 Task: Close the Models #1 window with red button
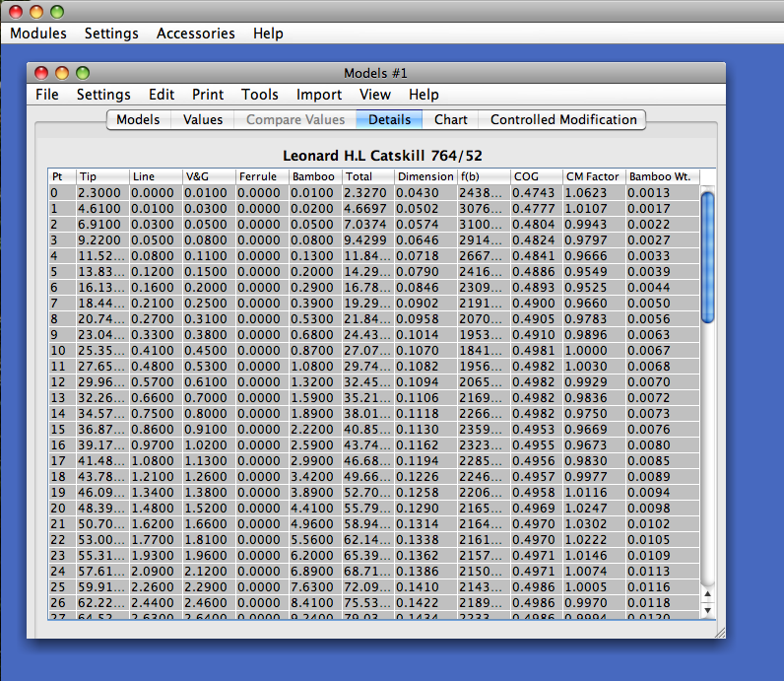coord(41,73)
